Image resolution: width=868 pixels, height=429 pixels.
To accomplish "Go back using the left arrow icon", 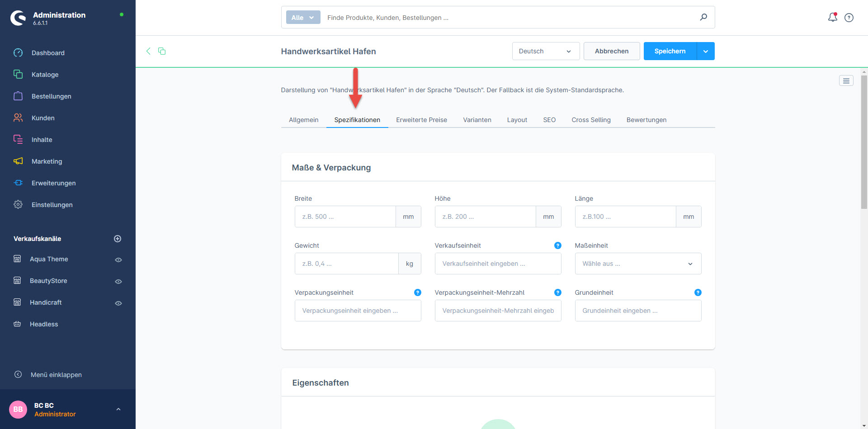I will point(148,51).
